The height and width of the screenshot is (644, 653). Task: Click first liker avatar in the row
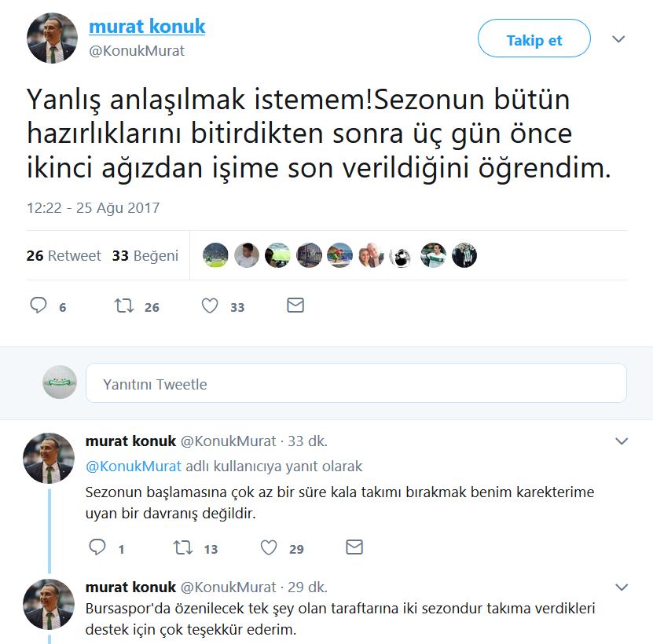215,255
